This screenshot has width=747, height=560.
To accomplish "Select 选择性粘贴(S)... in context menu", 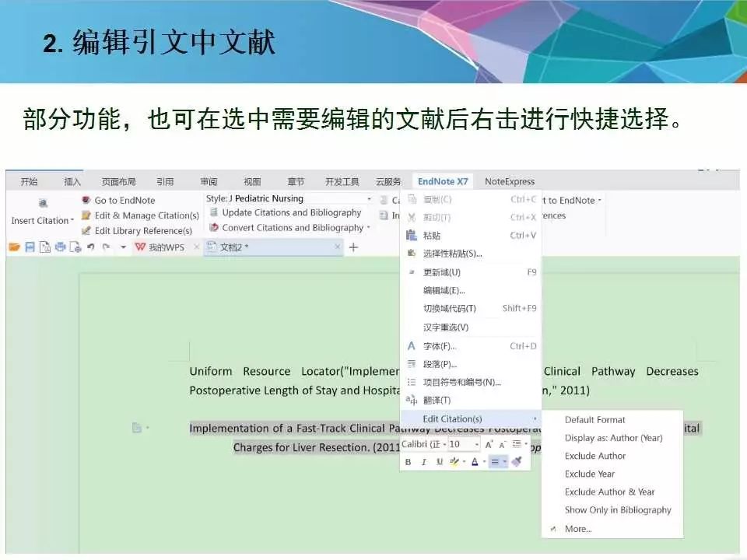I will (x=472, y=254).
